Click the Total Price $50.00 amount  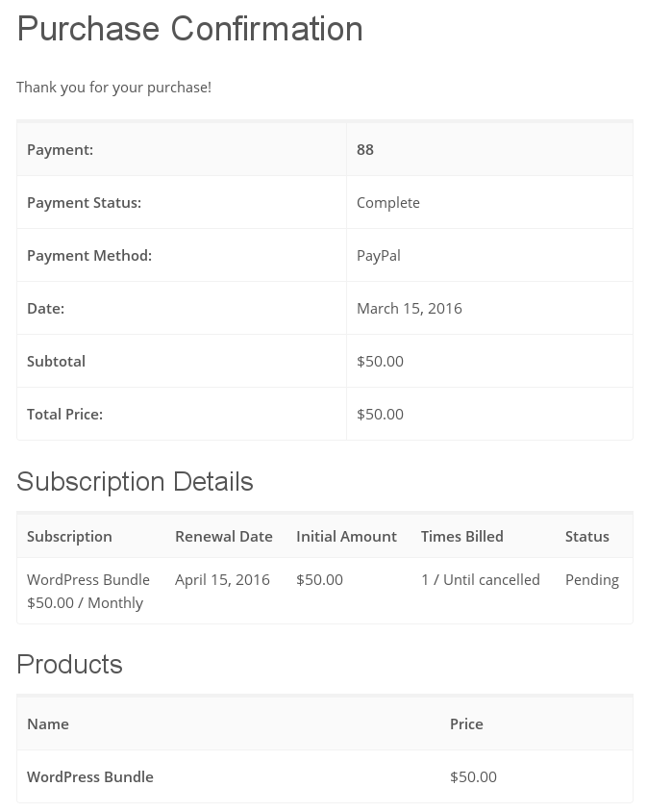coord(380,414)
